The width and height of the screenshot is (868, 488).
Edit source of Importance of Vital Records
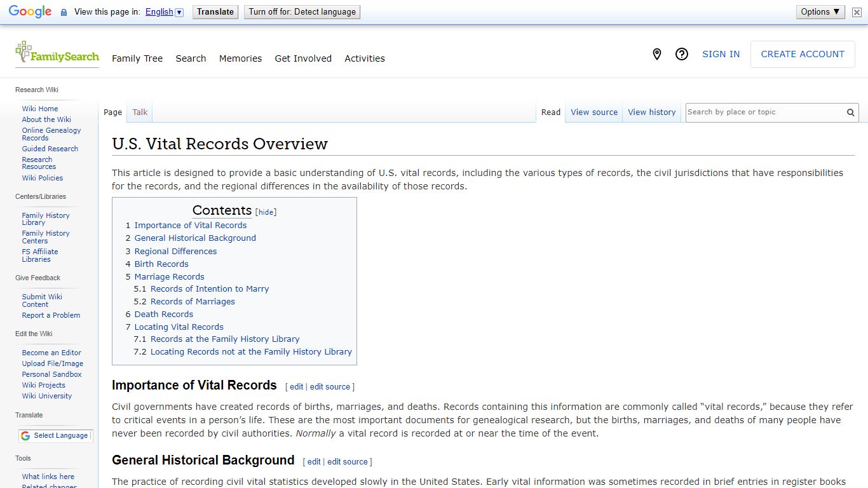click(x=330, y=386)
